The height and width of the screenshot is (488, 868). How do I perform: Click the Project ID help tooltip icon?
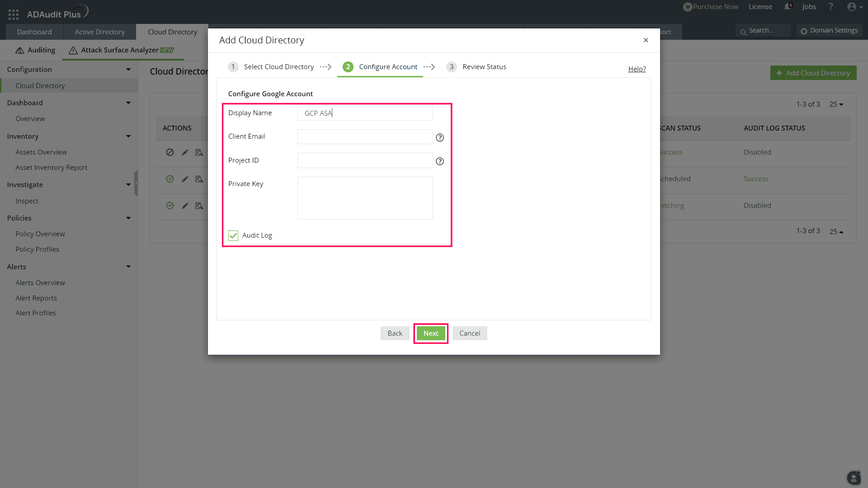440,161
